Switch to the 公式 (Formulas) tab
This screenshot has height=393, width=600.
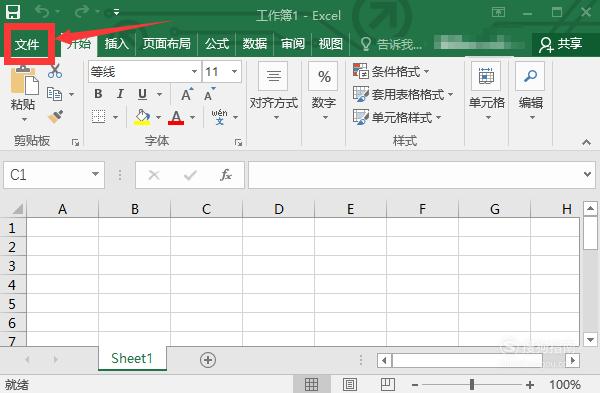tap(217, 44)
